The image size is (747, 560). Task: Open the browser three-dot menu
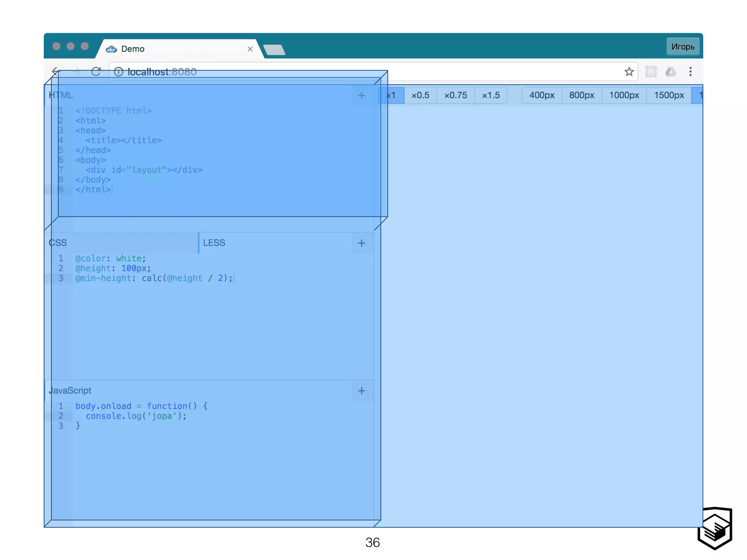click(x=690, y=72)
